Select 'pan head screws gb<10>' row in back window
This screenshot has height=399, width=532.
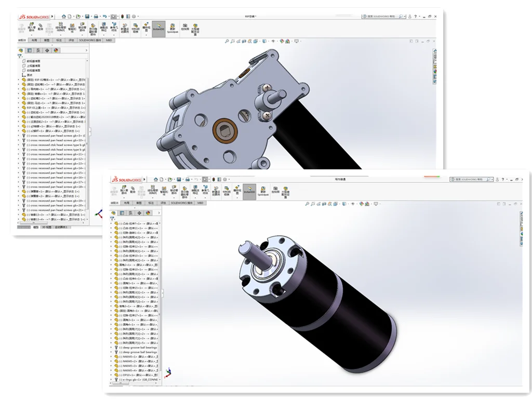point(53,140)
